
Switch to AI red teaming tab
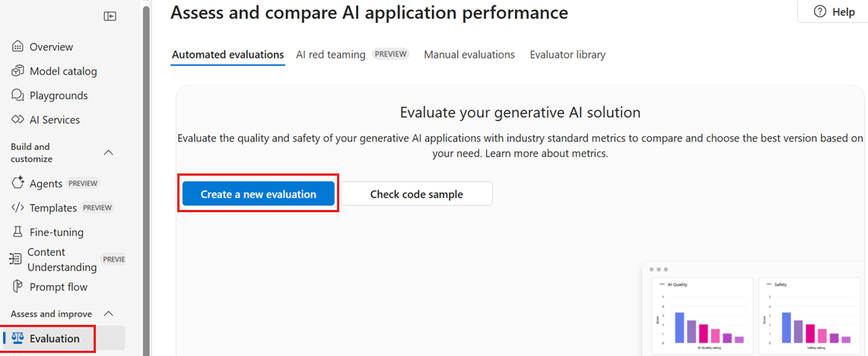[x=331, y=55]
